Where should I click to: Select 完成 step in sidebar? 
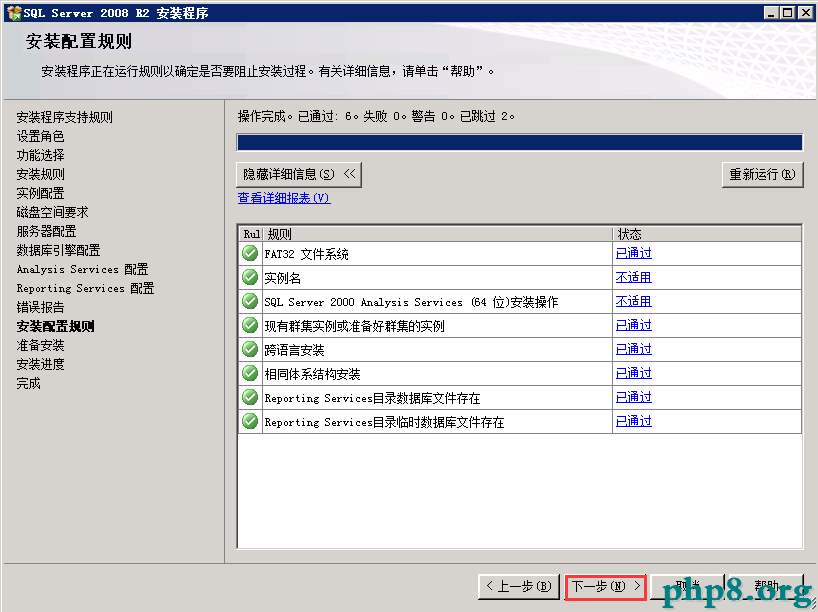coord(29,383)
